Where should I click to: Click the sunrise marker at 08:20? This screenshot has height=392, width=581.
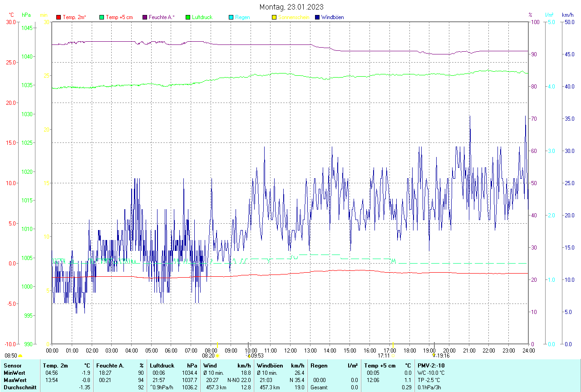(217, 356)
